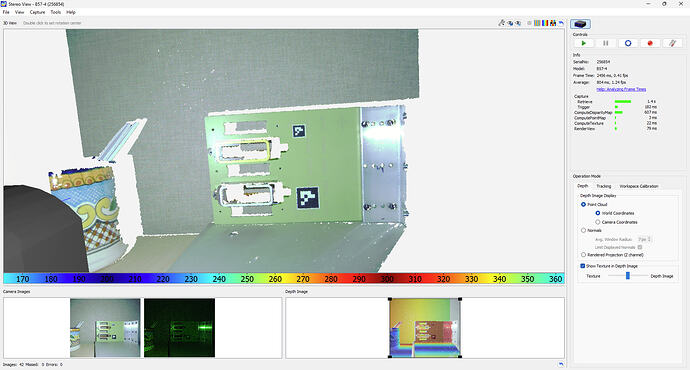Click the Average frame time value

[x=611, y=82]
